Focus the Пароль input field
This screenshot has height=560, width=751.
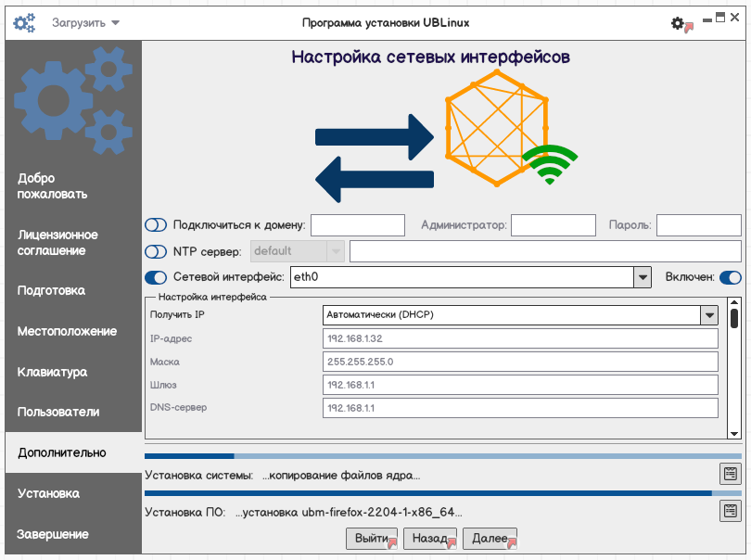pyautogui.click(x=699, y=225)
